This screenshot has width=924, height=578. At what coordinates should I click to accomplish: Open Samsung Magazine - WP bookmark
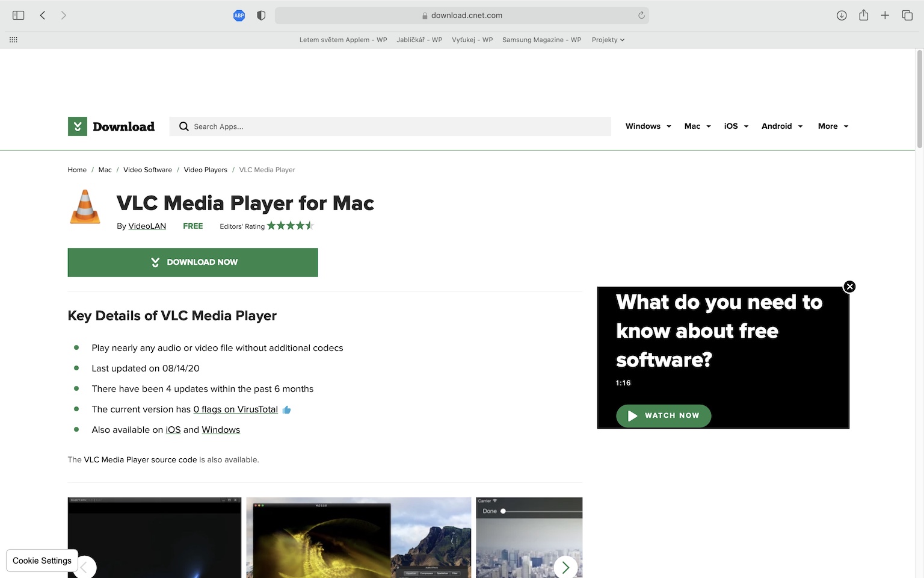click(x=541, y=40)
